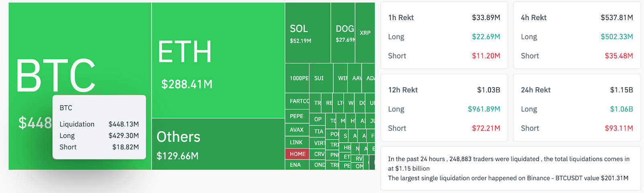Click the XRP heatmap tile
Image resolution: width=644 pixels, height=193 pixels.
pos(365,33)
